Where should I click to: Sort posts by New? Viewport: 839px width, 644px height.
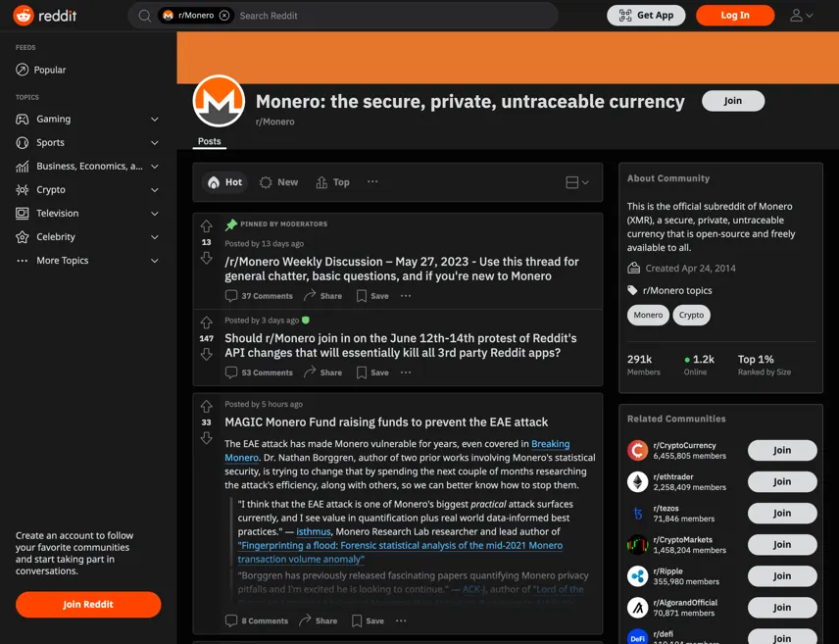[278, 182]
